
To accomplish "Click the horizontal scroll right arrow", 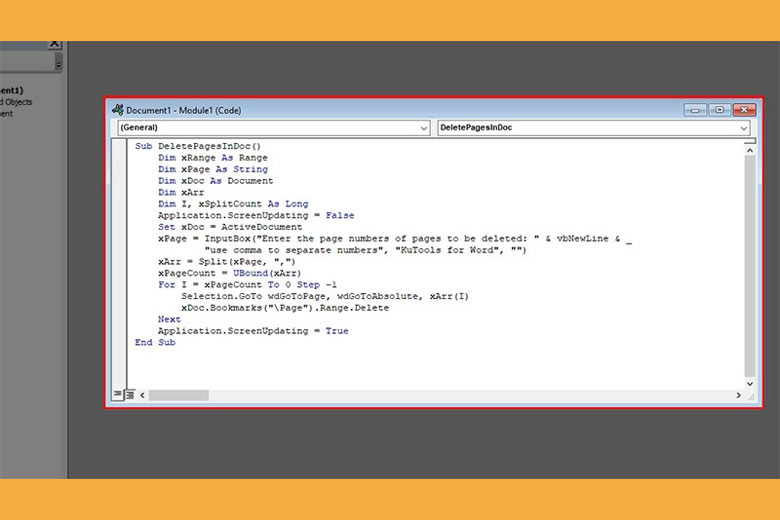I will pyautogui.click(x=738, y=395).
